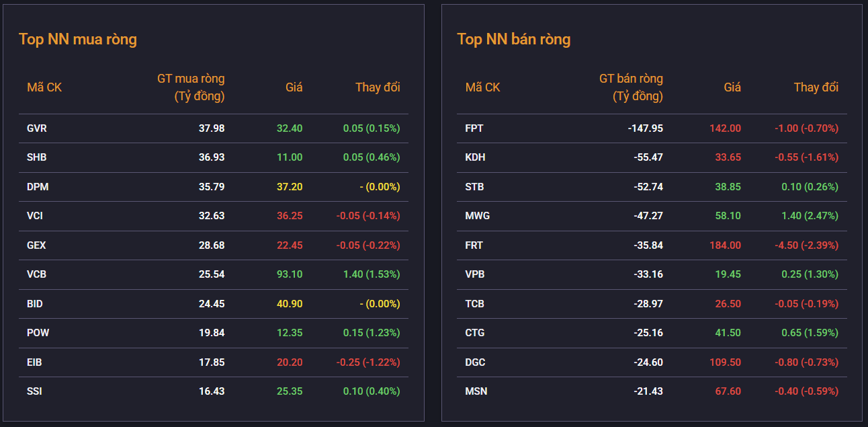Image resolution: width=868 pixels, height=427 pixels.
Task: Select DPM net-buy value 35.79
Action: tap(212, 187)
